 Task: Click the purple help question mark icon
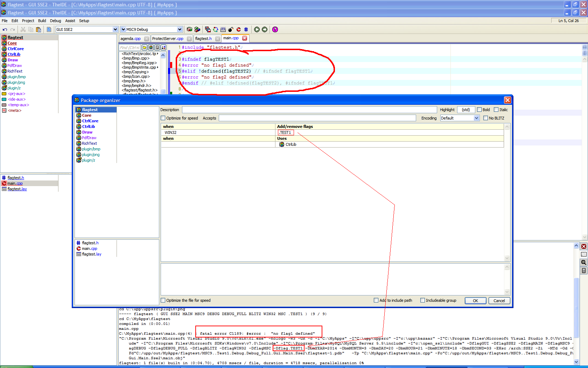(x=275, y=30)
